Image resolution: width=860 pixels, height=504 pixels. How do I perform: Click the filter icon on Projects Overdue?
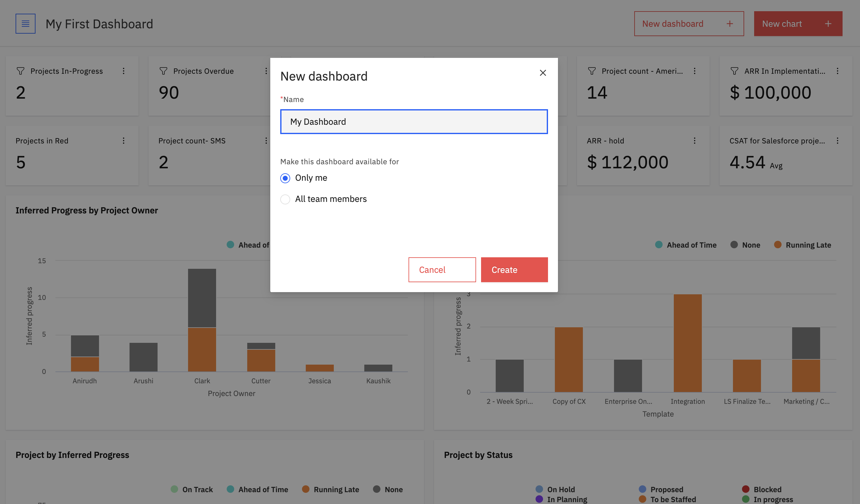[163, 71]
